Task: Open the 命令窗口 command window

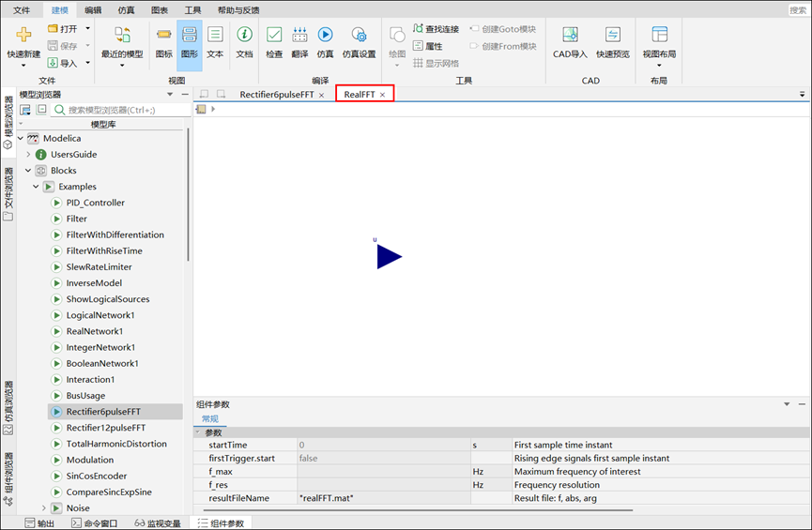Action: [94, 523]
